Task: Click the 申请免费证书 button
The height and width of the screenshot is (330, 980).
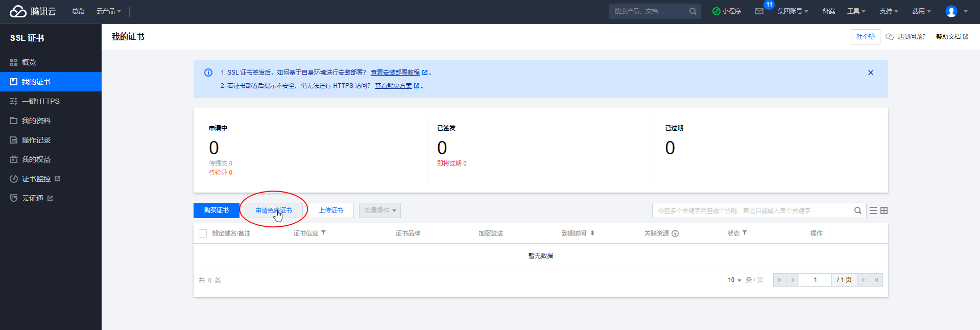Action: point(274,210)
